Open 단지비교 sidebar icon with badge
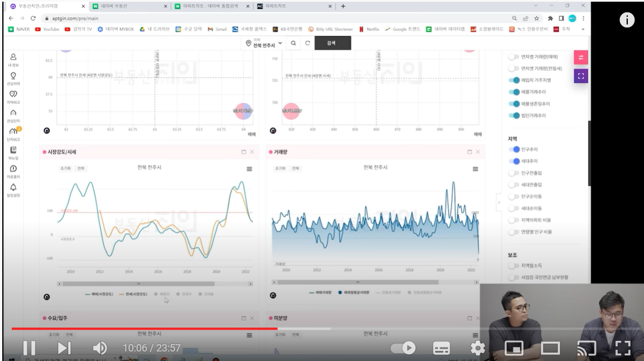The height and width of the screenshot is (361, 644). (x=13, y=133)
